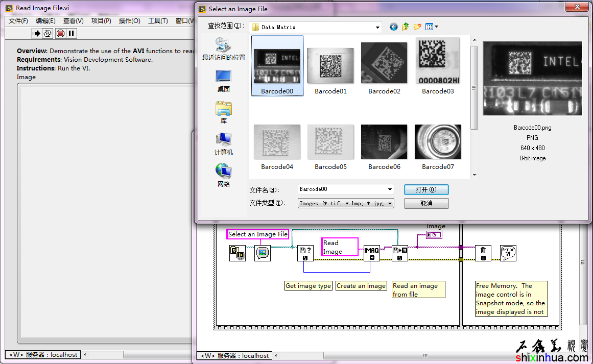Pause the VI using the pause icon

pyautogui.click(x=72, y=34)
